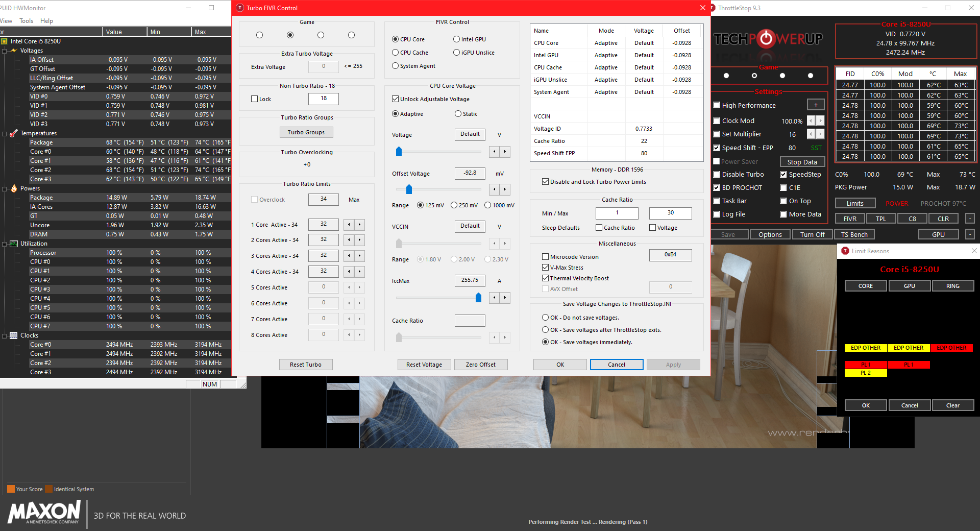Click the Zero Offset button
The width and height of the screenshot is (980, 531).
pos(481,365)
